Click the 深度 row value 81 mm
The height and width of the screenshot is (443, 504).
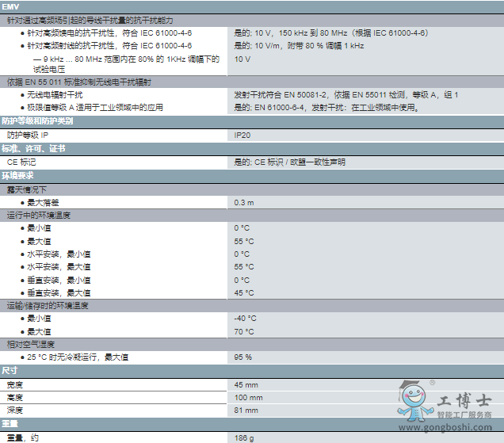tap(246, 411)
